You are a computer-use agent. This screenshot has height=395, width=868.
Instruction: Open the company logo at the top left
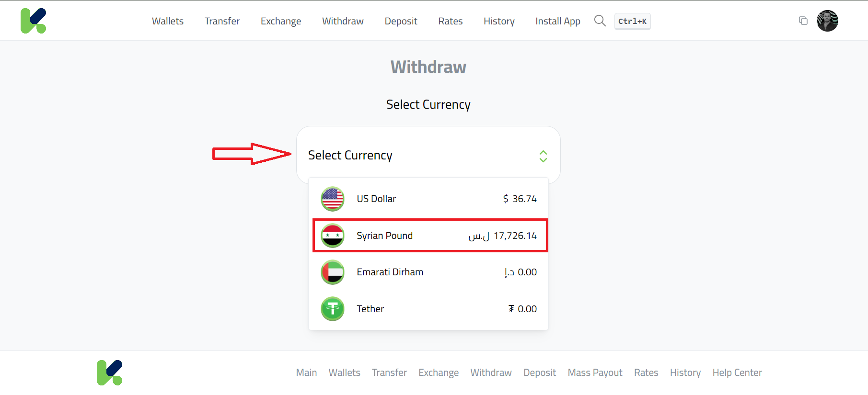[x=33, y=20]
